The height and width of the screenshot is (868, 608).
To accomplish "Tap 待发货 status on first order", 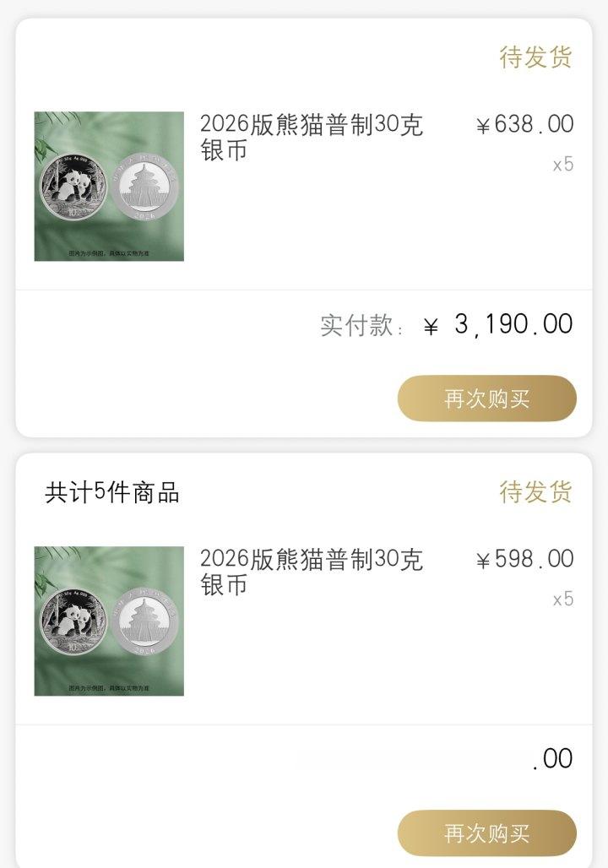I will (535, 57).
